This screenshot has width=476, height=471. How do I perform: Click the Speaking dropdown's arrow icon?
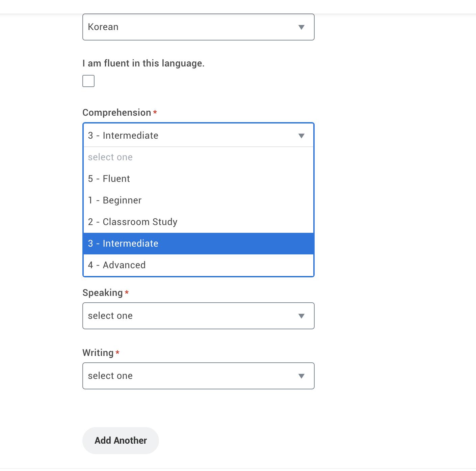pos(301,316)
